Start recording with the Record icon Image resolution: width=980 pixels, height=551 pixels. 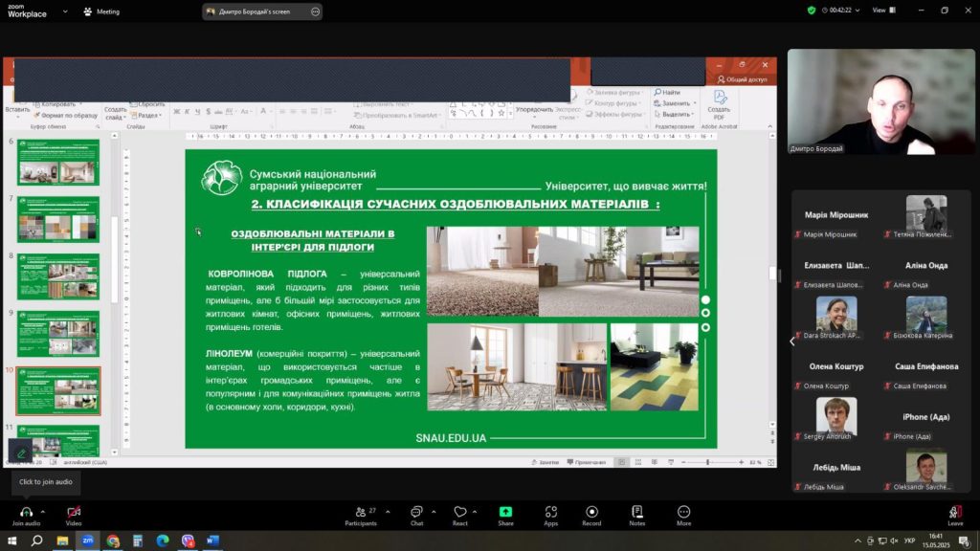pos(591,512)
